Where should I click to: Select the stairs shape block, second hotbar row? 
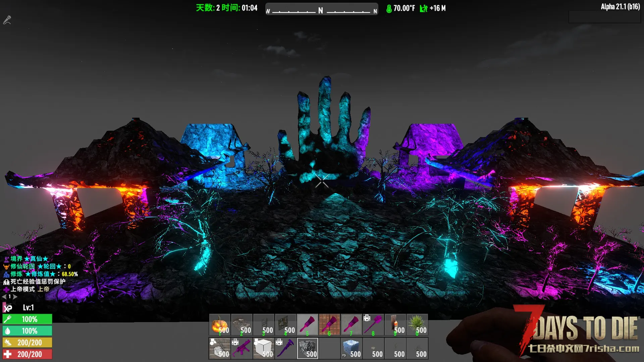(220, 348)
